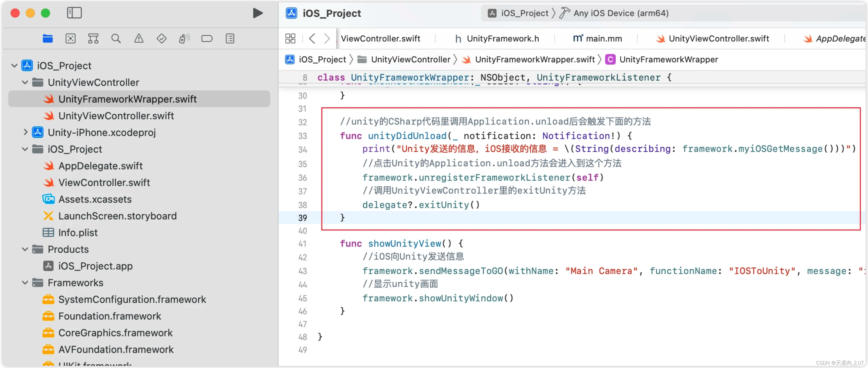This screenshot has height=368, width=868.
Task: Toggle the navigator sidebar
Action: [x=74, y=13]
